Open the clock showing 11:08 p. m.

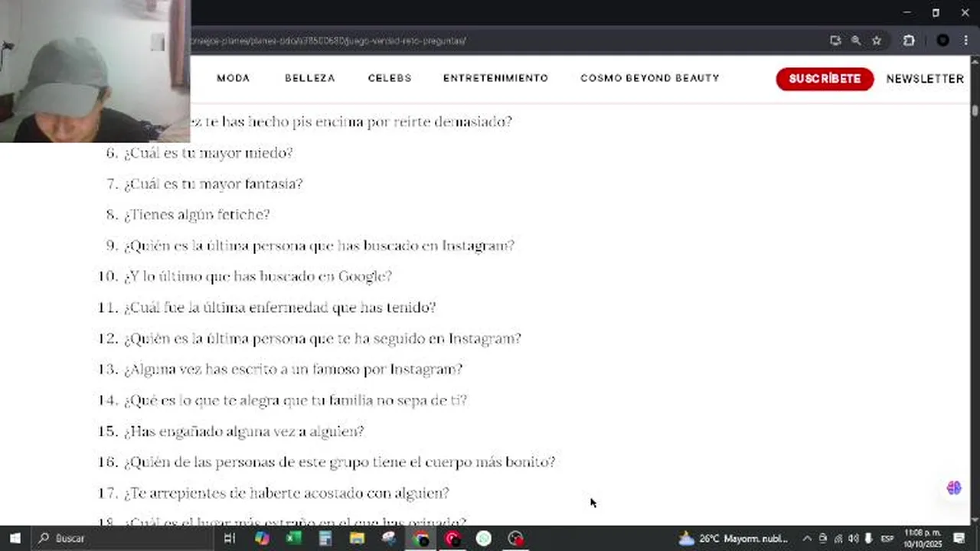coord(923,538)
